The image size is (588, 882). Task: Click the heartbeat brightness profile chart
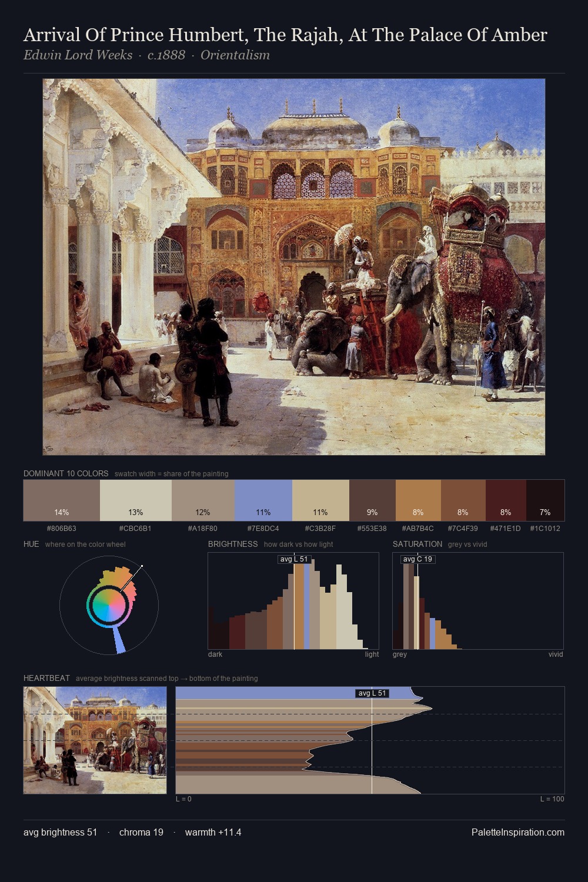pyautogui.click(x=370, y=740)
